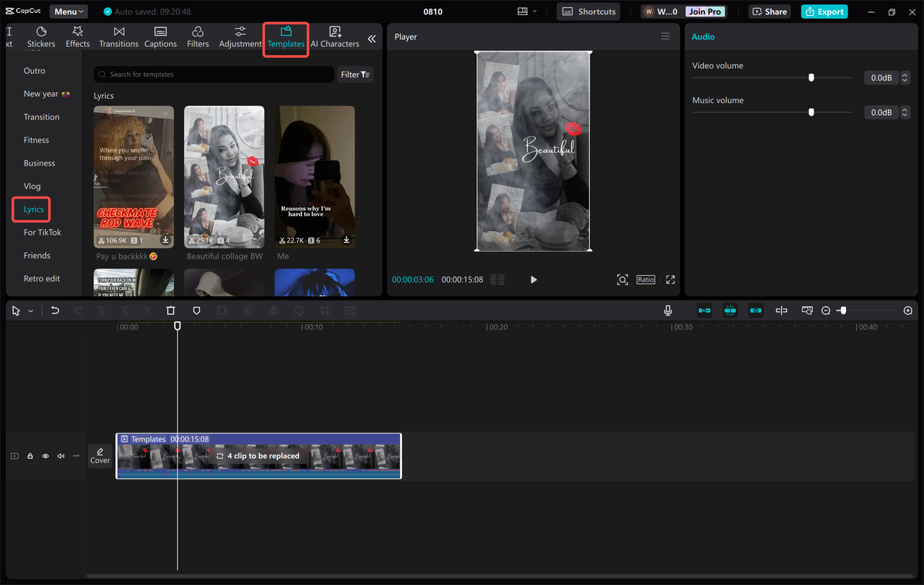Click the Export button
Image resolution: width=924 pixels, height=585 pixels.
(824, 12)
